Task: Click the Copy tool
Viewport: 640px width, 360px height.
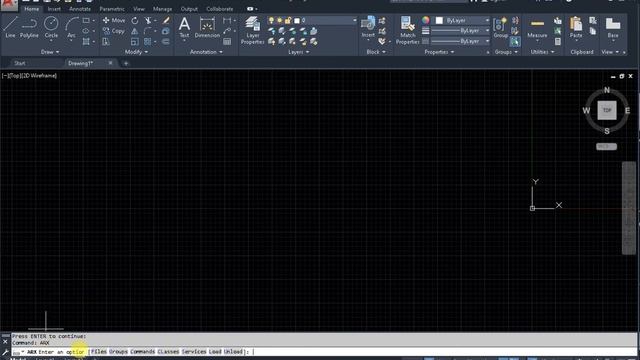Action: [x=114, y=31]
